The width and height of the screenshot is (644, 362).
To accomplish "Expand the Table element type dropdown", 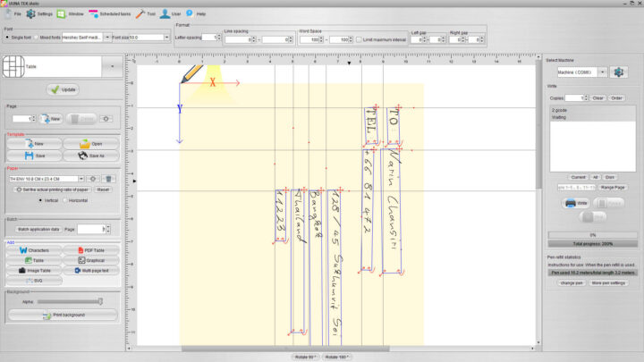I will point(112,66).
